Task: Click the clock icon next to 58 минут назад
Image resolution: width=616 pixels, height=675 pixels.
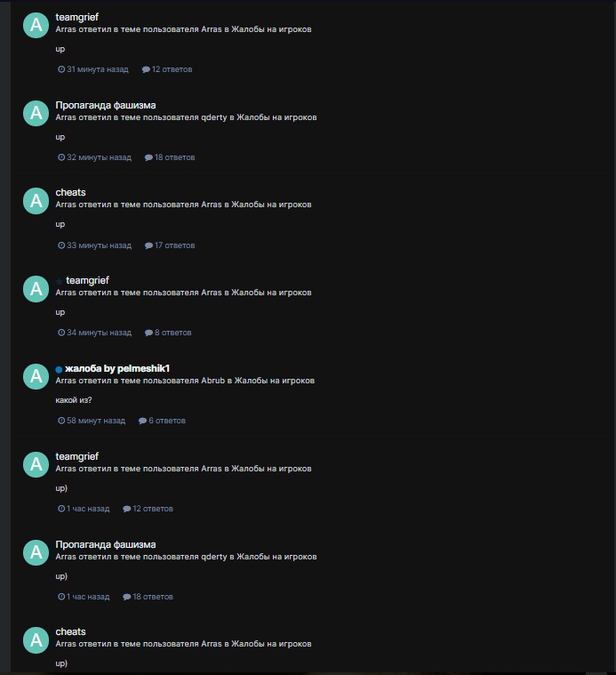Action: (61, 420)
